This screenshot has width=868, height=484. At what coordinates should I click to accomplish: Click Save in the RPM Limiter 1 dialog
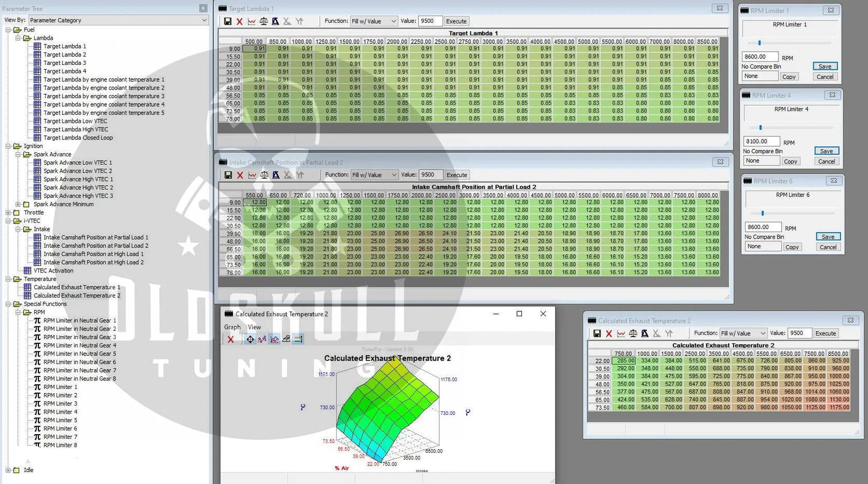(825, 67)
